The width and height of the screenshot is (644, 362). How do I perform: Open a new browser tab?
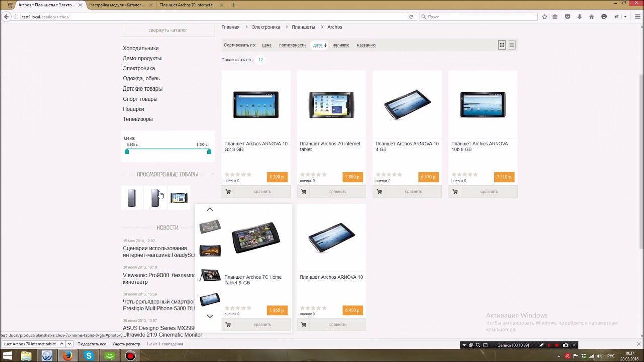coord(233,5)
